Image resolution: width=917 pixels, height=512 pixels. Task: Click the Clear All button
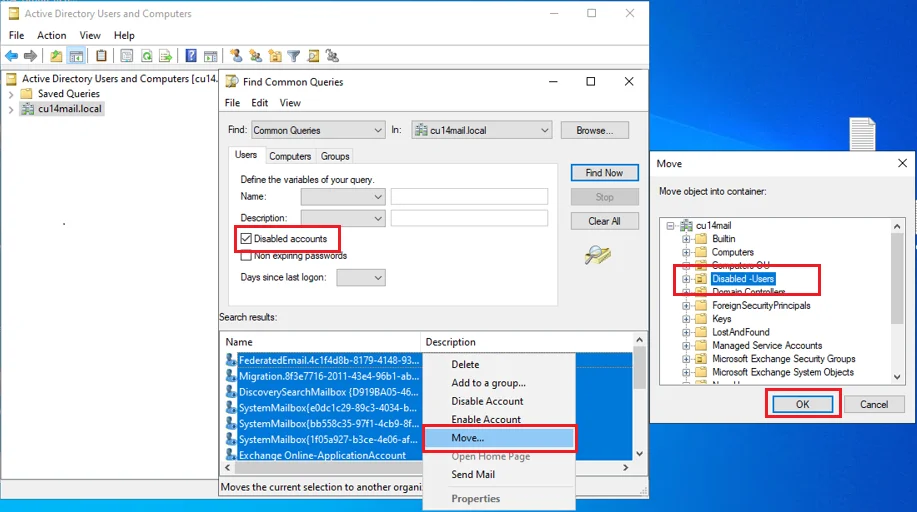pos(604,221)
